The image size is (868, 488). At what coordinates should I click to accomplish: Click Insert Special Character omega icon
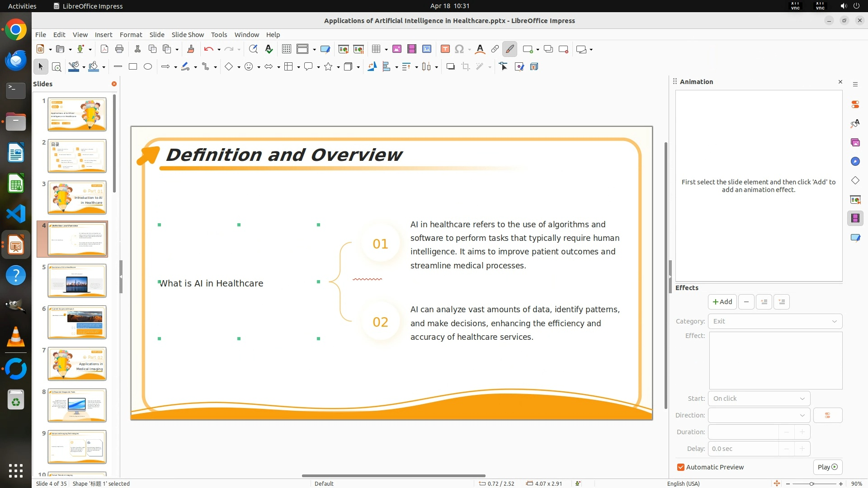[459, 49]
